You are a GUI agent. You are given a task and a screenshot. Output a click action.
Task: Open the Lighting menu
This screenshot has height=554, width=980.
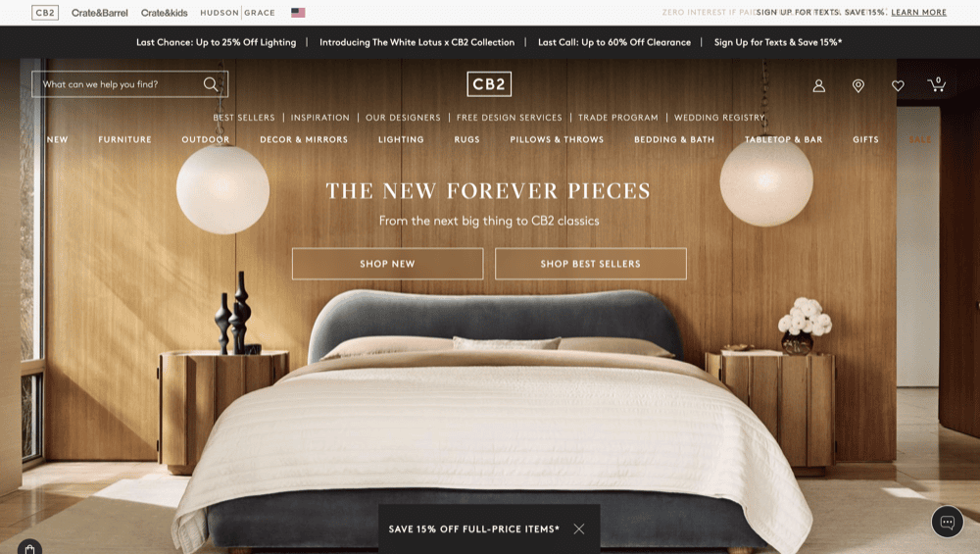tap(401, 139)
